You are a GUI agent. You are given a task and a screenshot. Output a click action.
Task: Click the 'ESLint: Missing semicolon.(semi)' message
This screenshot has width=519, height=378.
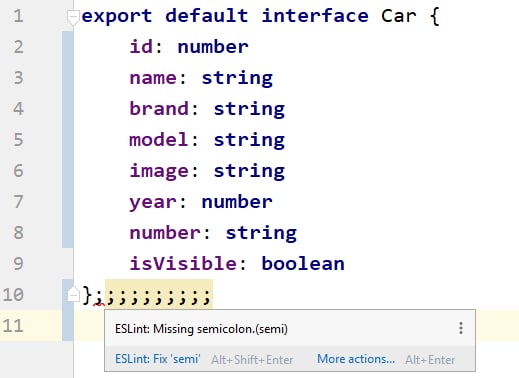pos(201,329)
